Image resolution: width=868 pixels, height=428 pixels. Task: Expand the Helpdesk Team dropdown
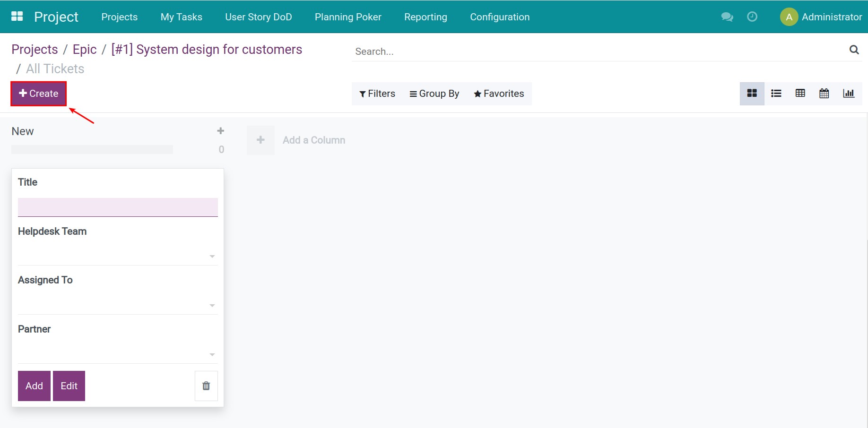212,256
